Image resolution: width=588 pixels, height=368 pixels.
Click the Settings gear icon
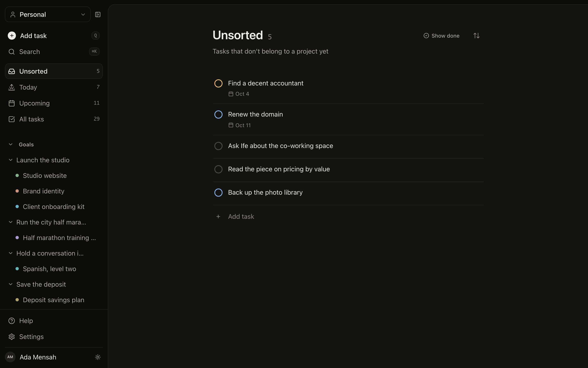[x=11, y=337]
